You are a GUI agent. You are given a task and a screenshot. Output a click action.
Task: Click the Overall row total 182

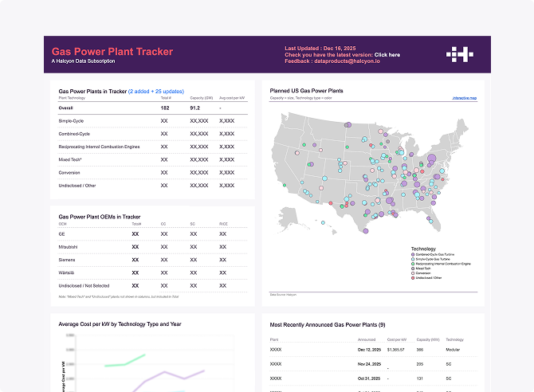[x=165, y=108]
